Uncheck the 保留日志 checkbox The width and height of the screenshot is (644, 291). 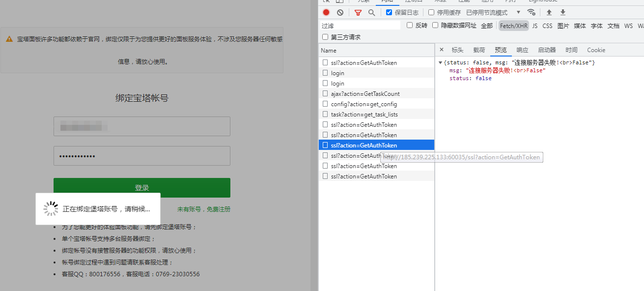point(389,12)
